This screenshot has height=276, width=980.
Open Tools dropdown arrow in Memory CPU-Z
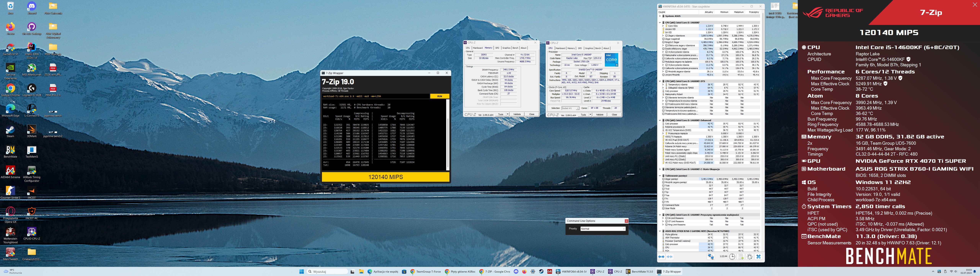point(508,114)
